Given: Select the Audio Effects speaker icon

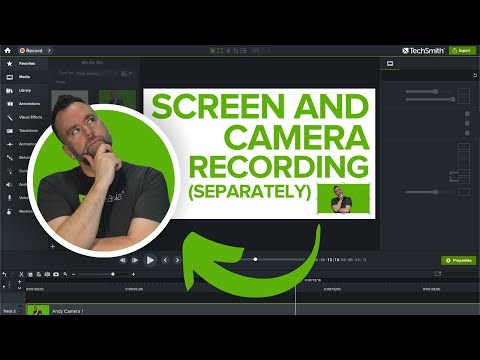Looking at the screenshot, I should (10, 184).
